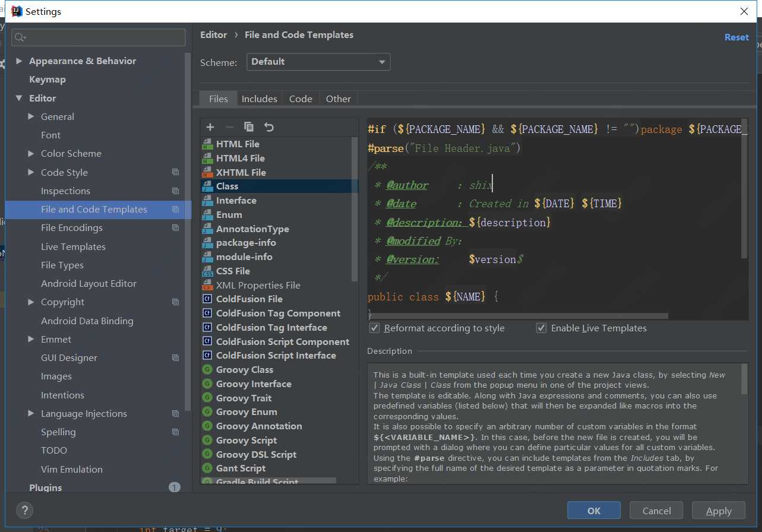Expand the Code Style subsection
Viewport: 762px width, 532px height.
(31, 172)
